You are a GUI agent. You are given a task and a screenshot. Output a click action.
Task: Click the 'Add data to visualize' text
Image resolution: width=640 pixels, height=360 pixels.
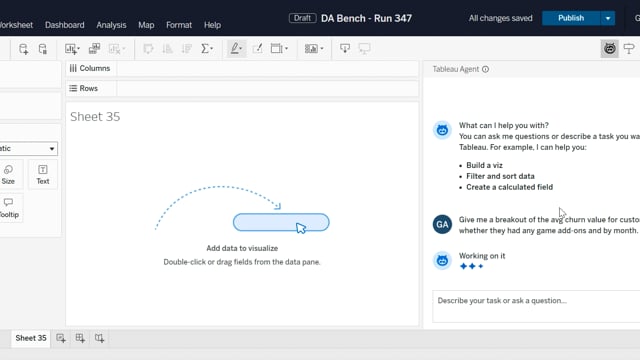[242, 248]
